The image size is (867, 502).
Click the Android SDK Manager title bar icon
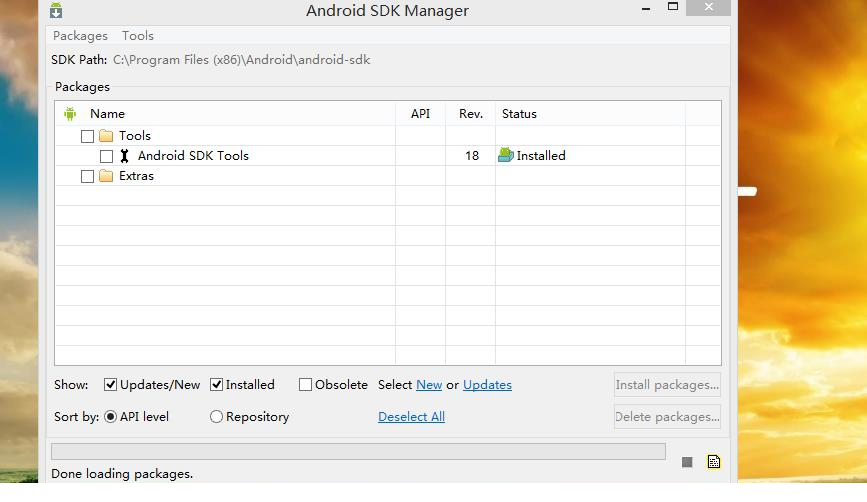tap(56, 10)
